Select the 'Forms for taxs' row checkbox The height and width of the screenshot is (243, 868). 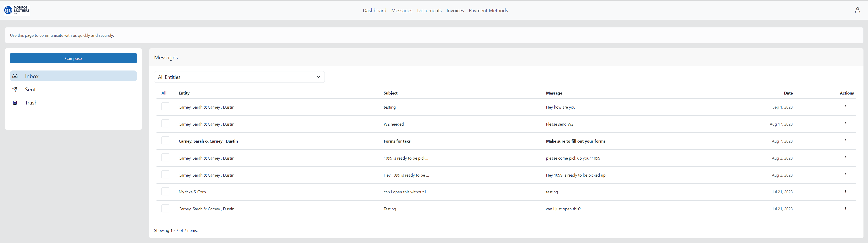[166, 140]
